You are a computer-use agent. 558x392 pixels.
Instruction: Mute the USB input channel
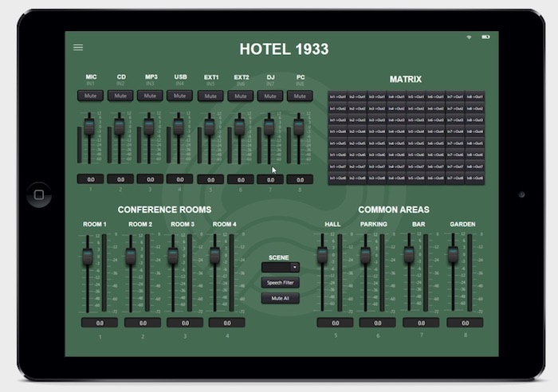tap(180, 96)
